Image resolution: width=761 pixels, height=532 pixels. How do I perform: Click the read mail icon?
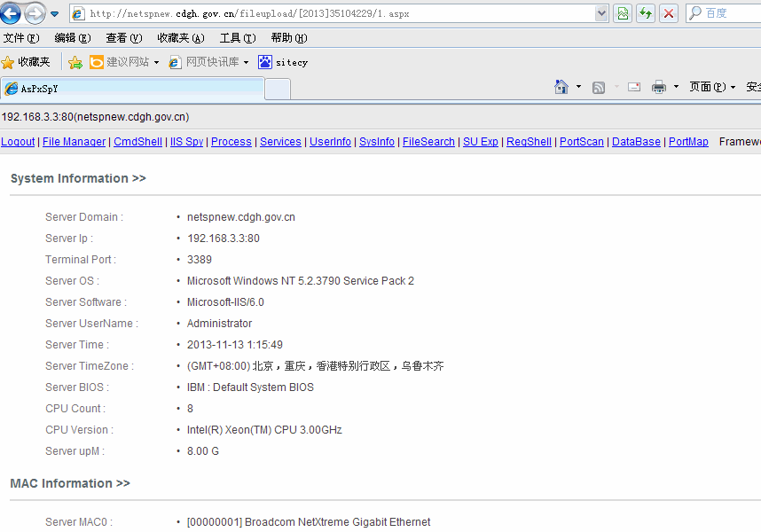coord(634,87)
